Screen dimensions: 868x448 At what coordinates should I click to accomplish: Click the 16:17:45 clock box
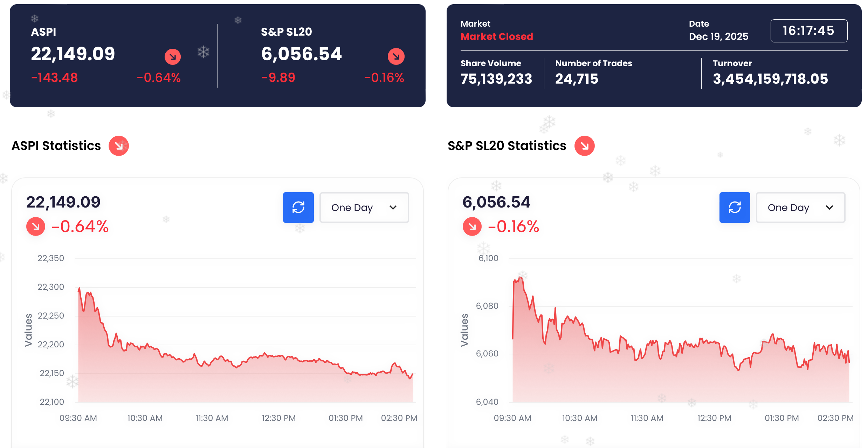(808, 31)
